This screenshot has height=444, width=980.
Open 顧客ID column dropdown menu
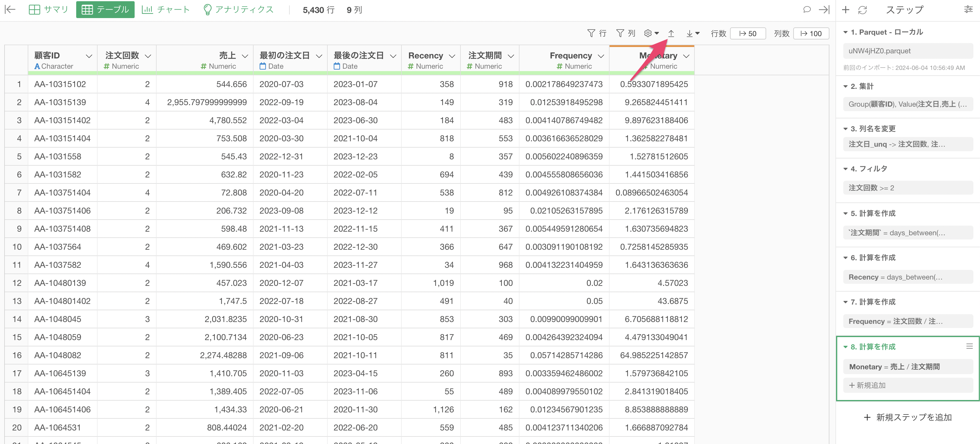(89, 56)
